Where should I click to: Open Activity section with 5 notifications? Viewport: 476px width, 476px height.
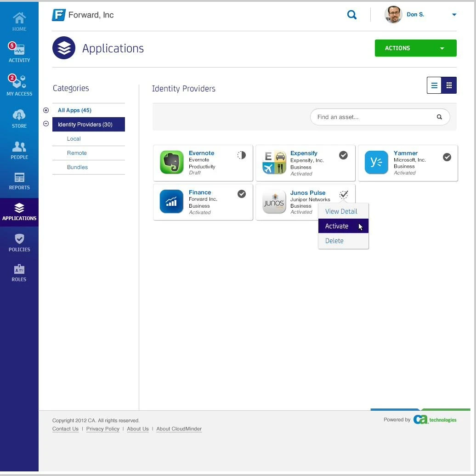click(19, 52)
